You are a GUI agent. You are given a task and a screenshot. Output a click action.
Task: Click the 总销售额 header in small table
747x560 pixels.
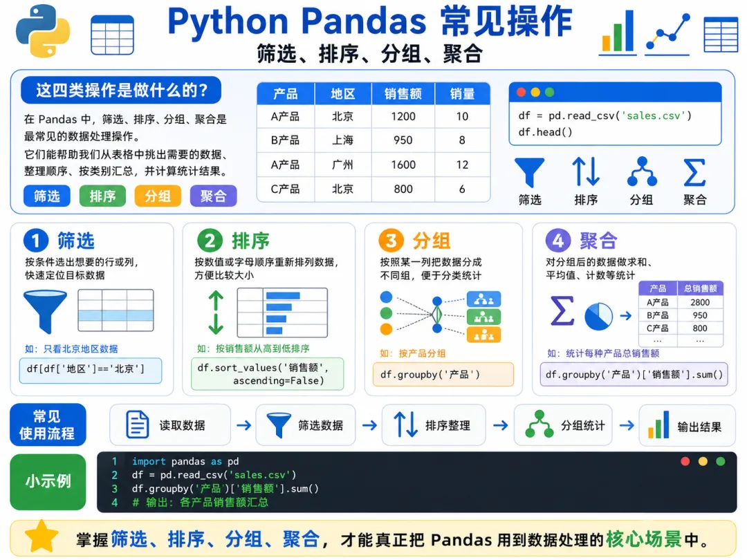(x=700, y=288)
